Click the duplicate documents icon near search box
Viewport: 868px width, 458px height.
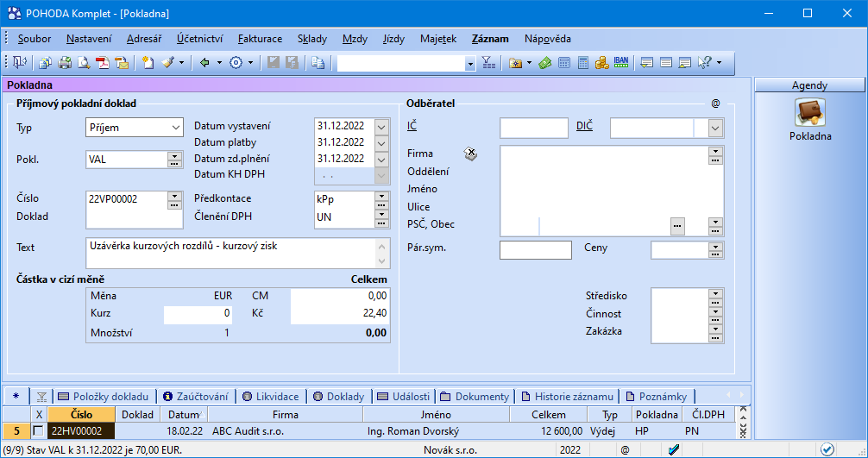[x=318, y=63]
